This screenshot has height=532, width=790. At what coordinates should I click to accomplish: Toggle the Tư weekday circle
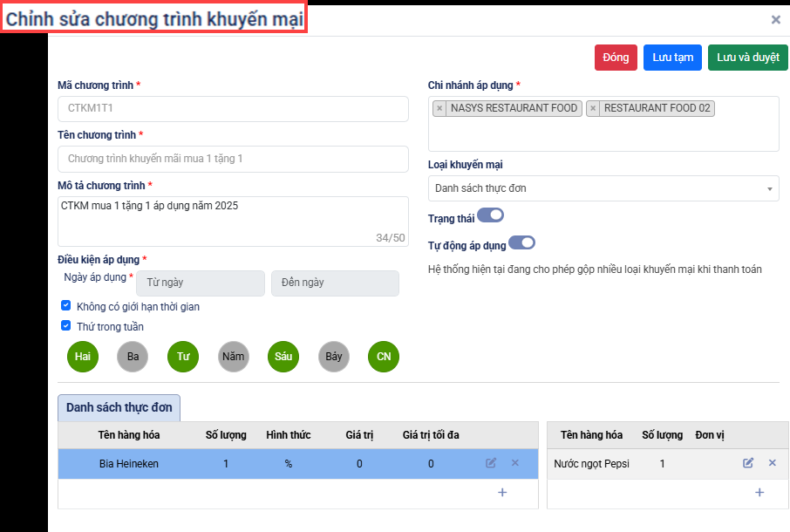pyautogui.click(x=183, y=357)
